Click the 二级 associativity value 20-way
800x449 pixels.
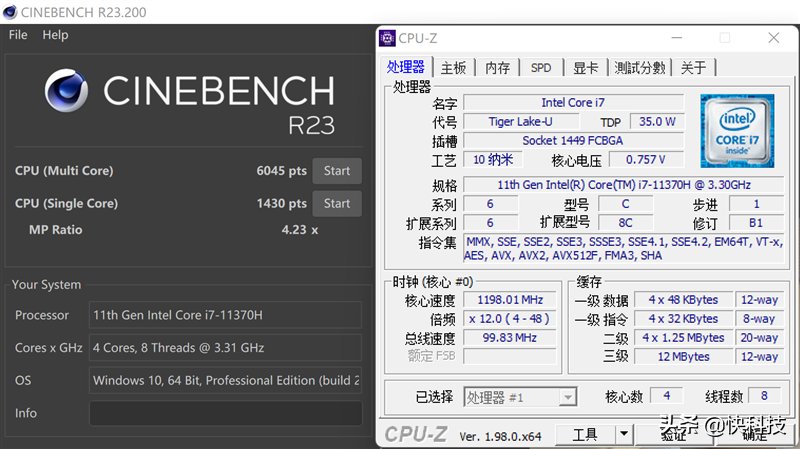pos(759,338)
